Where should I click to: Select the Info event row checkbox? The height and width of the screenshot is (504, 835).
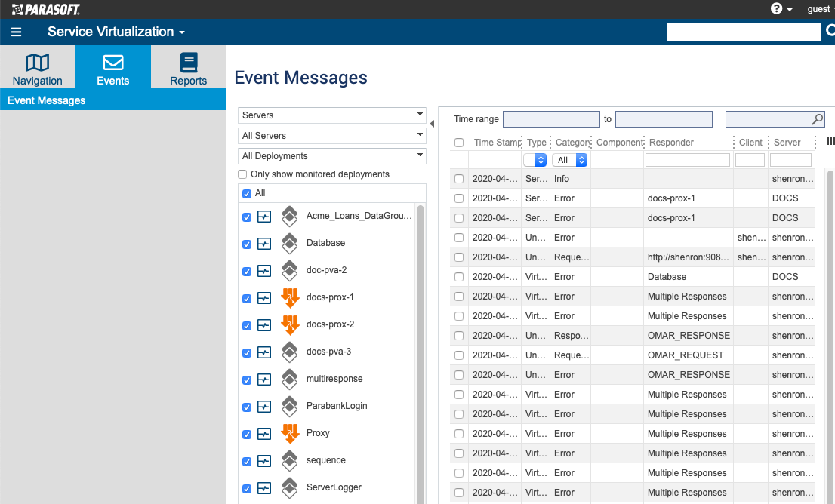click(459, 179)
